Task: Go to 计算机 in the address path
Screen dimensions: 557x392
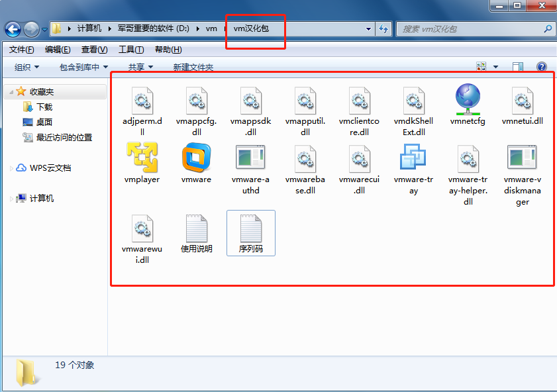Action: click(89, 28)
